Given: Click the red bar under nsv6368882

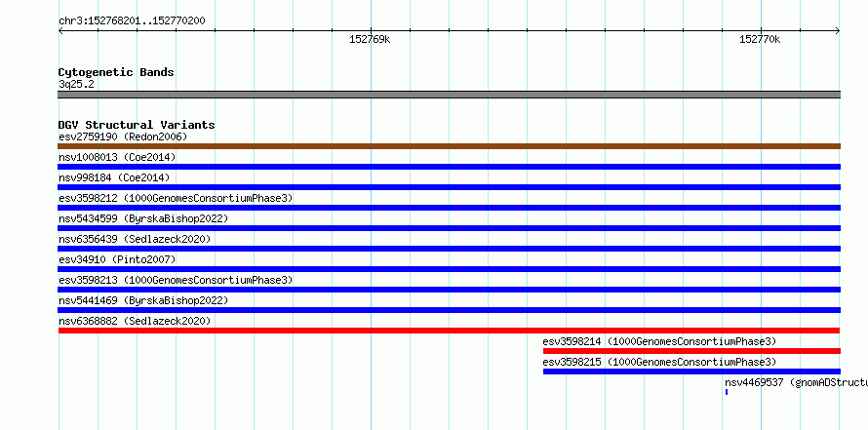Looking at the screenshot, I should coord(449,331).
